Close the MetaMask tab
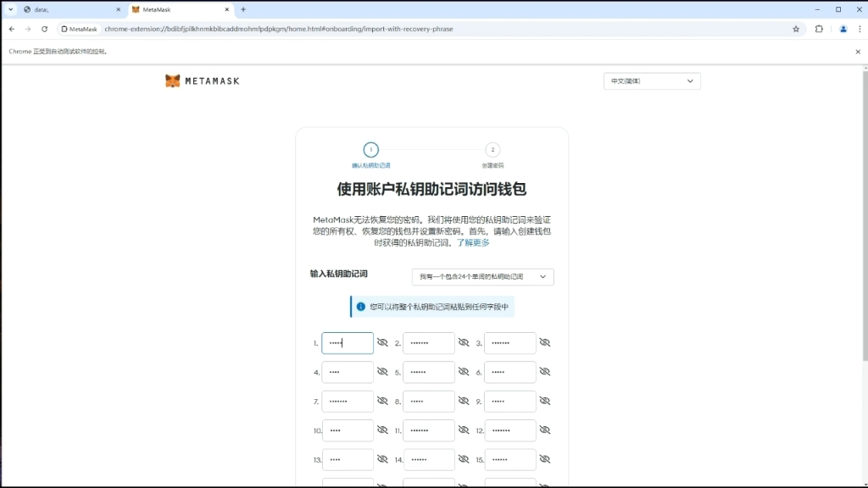 (226, 9)
